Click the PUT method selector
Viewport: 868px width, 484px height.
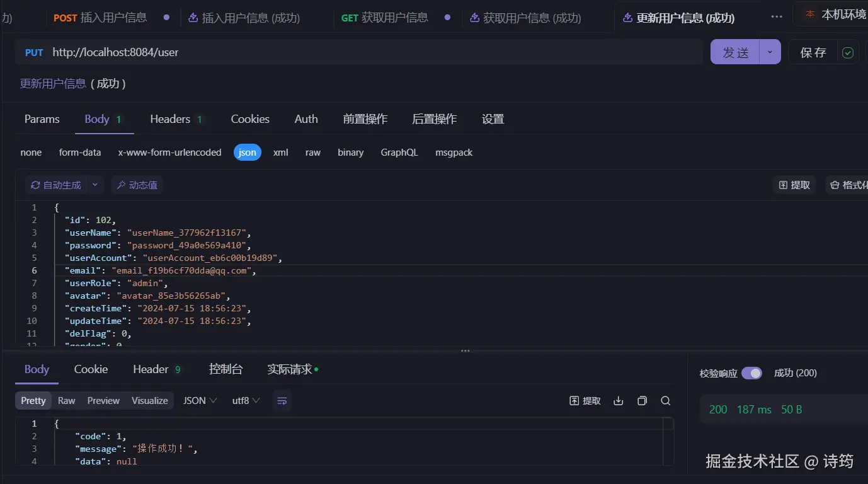34,52
